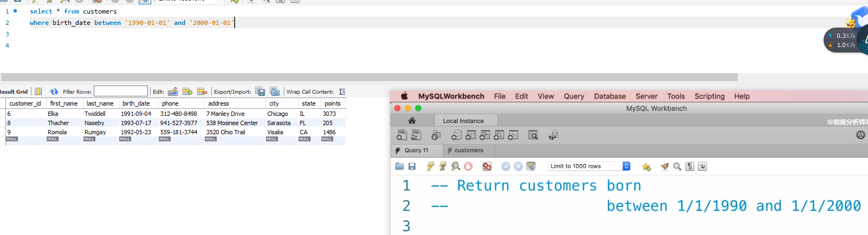This screenshot has height=235, width=868.
Task: Create new view icon
Action: click(485, 135)
